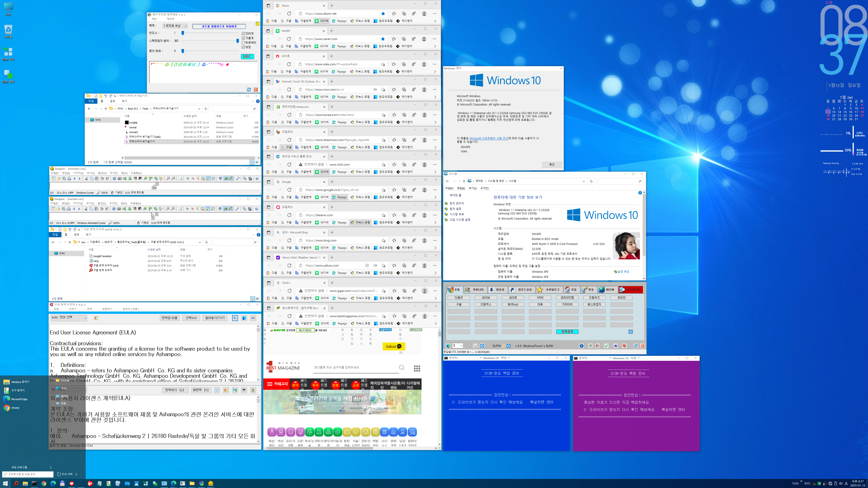Image resolution: width=868 pixels, height=488 pixels.
Task: Open the 메뉴 menu in 컬러댓글 window
Action: point(154,19)
